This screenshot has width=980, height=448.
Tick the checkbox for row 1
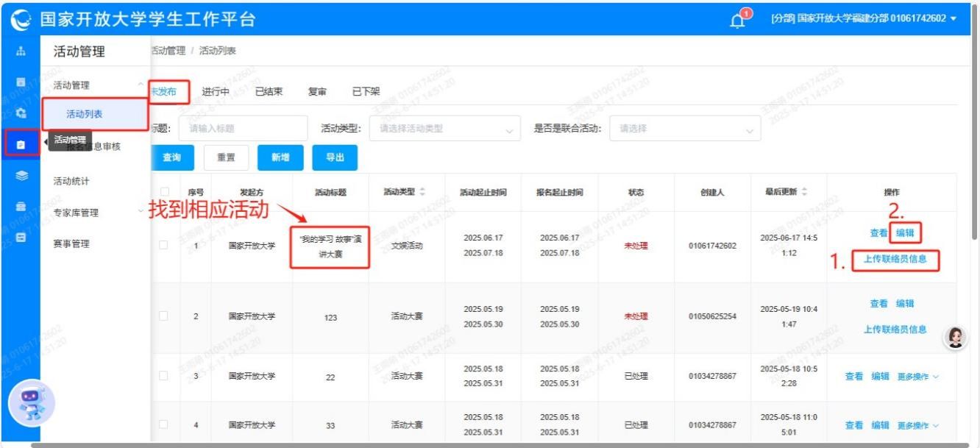point(164,245)
